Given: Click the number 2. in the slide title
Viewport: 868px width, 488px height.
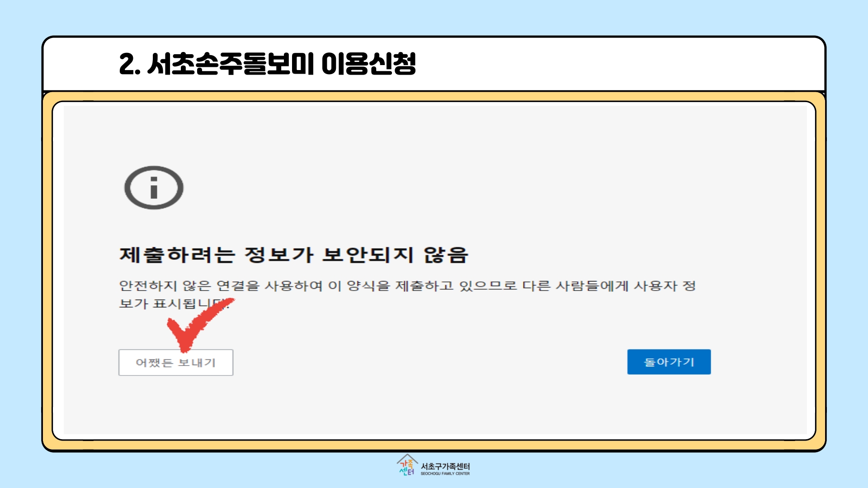Looking at the screenshot, I should [129, 64].
